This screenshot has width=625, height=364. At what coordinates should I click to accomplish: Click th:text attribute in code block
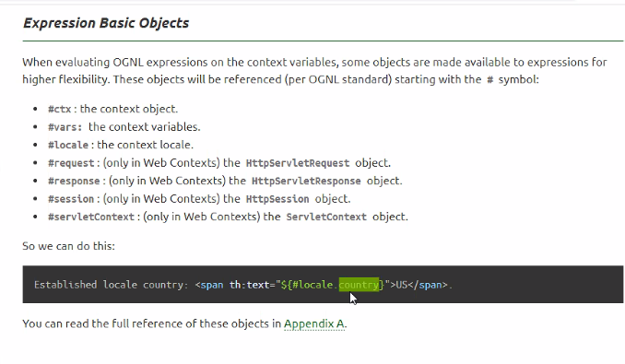pos(249,285)
